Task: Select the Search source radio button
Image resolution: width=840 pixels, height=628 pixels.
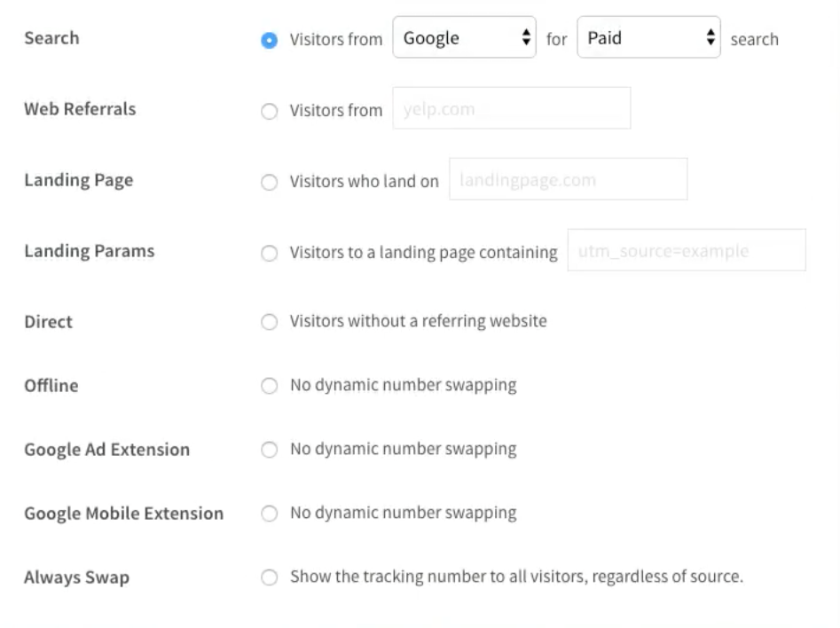Action: pos(269,40)
